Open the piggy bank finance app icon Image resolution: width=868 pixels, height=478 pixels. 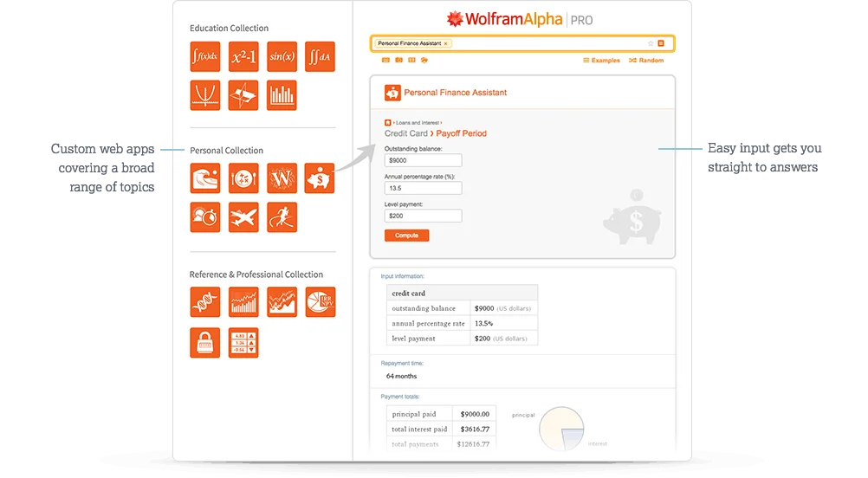click(320, 178)
